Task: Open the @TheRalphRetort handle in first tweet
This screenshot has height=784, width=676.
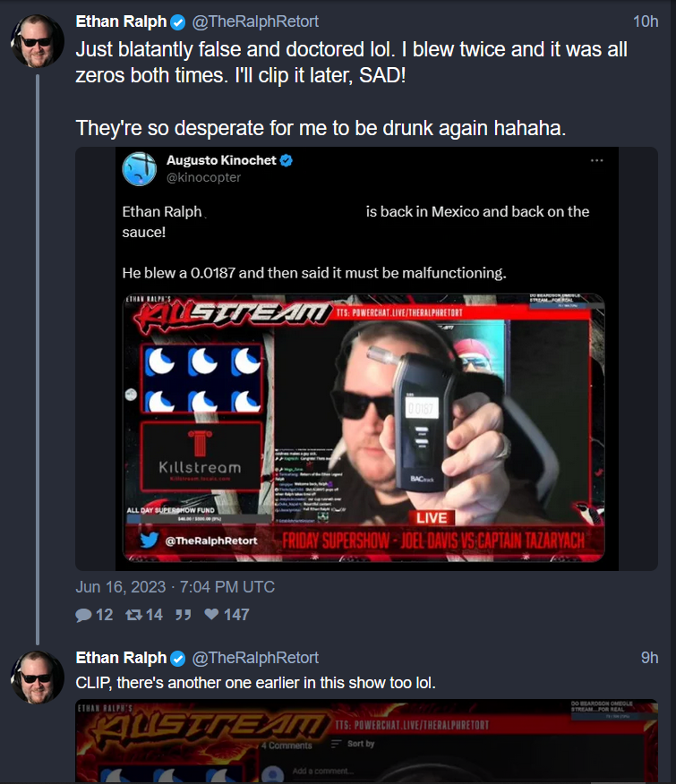Action: [x=255, y=21]
